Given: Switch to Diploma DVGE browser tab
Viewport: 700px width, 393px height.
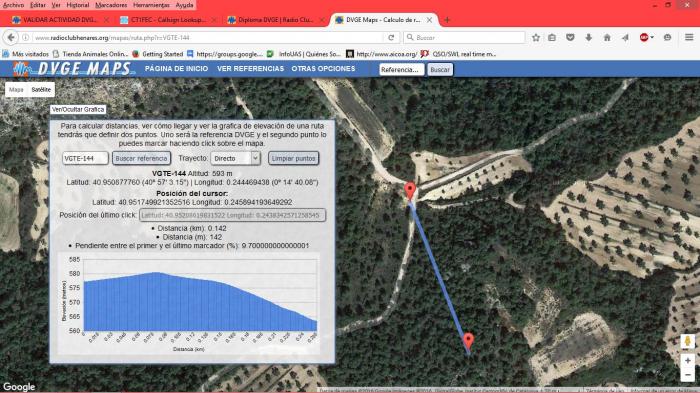Looking at the screenshot, I should click(275, 20).
